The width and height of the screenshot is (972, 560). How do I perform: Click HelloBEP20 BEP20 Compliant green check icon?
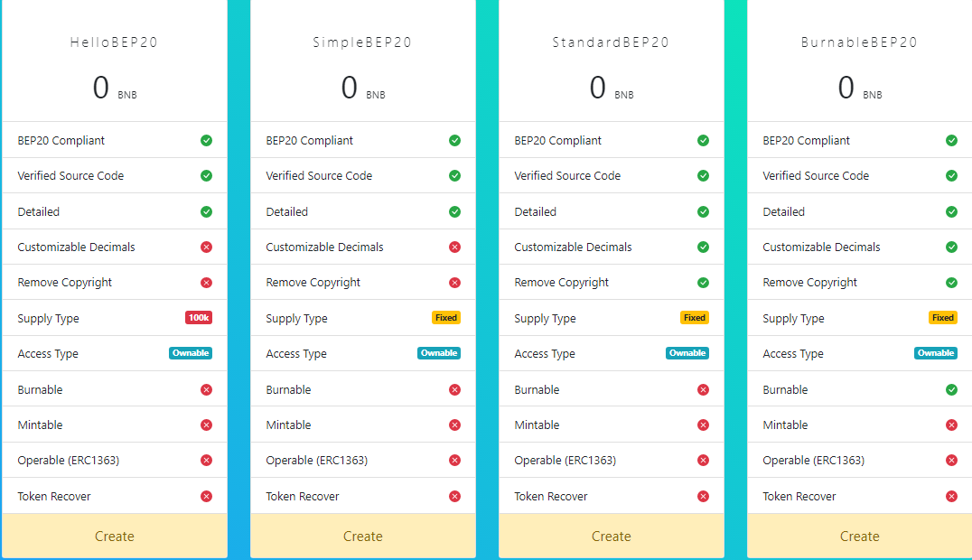coord(207,140)
